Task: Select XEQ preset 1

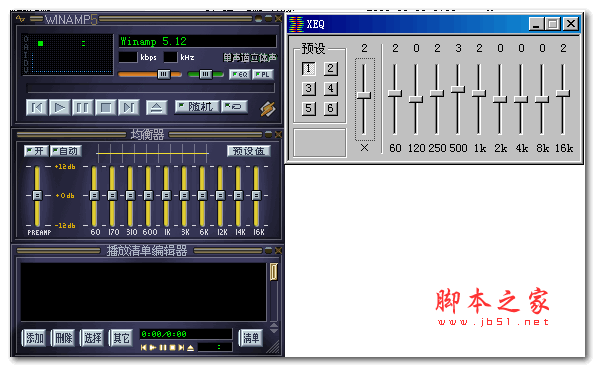Action: tap(308, 69)
